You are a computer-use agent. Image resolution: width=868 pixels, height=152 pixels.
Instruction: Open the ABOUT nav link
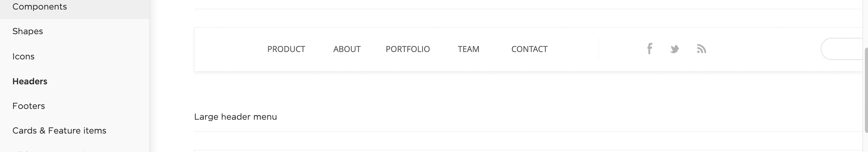click(347, 49)
